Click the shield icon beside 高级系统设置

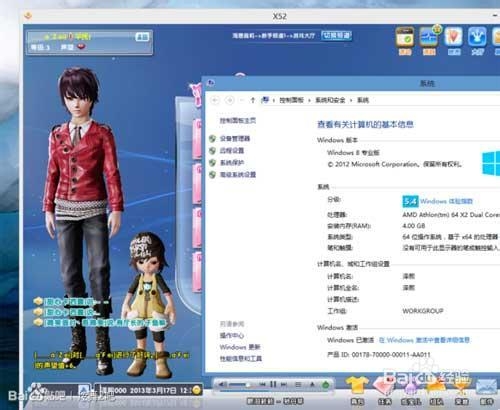(x=212, y=174)
